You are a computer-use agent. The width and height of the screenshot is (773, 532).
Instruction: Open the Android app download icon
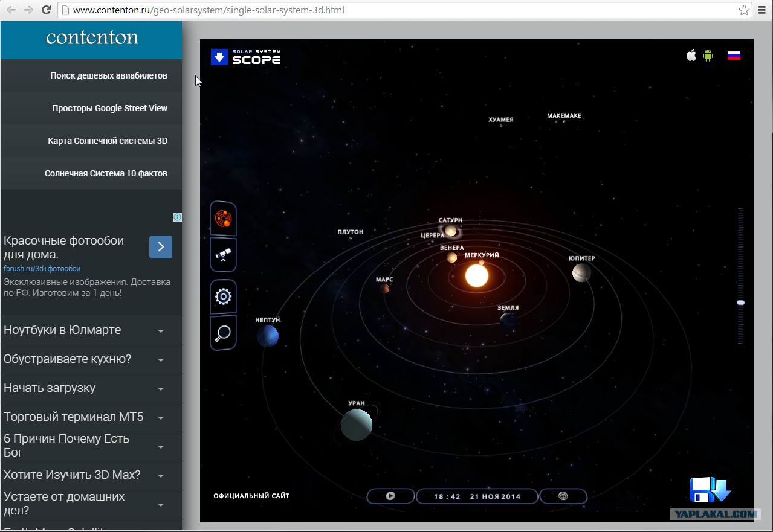(x=708, y=56)
